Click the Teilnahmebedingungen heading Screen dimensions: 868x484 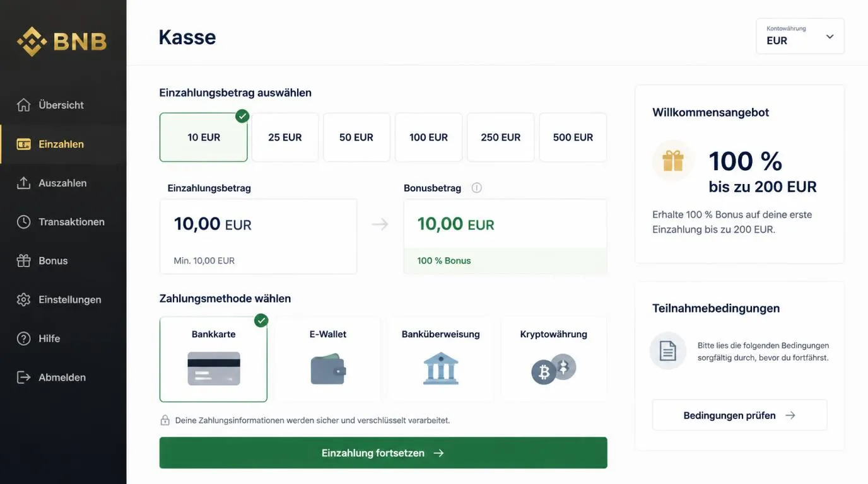click(x=716, y=308)
